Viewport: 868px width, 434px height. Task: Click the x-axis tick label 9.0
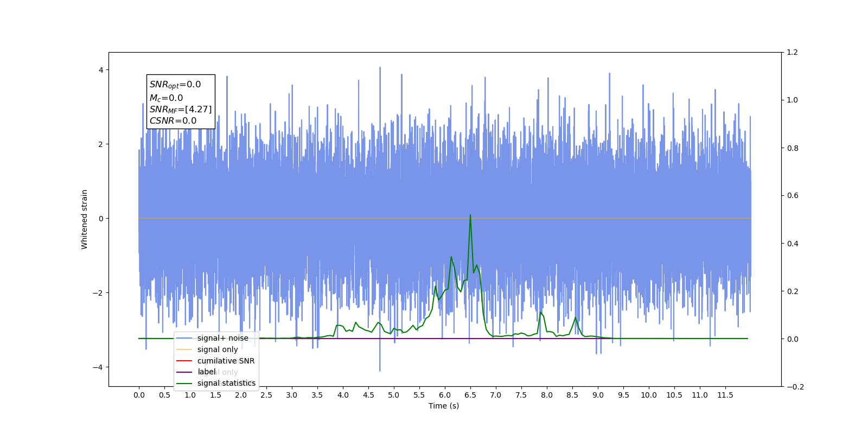598,395
